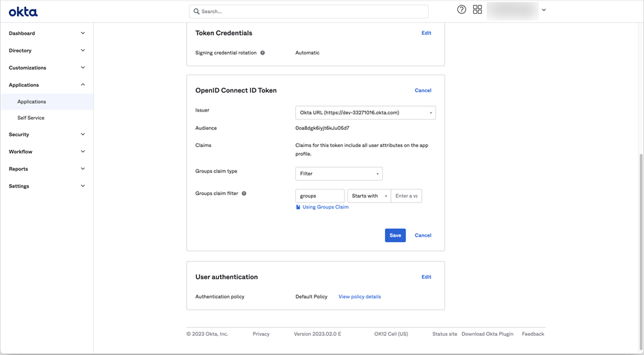Image resolution: width=644 pixels, height=355 pixels.
Task: Open the apps grid icon
Action: click(477, 10)
